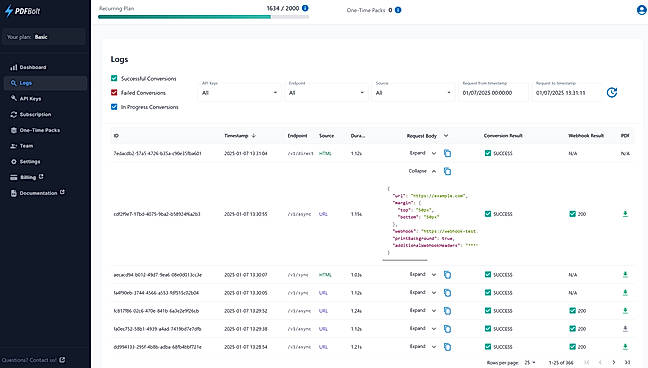Go to the next page of logs

pyautogui.click(x=614, y=363)
